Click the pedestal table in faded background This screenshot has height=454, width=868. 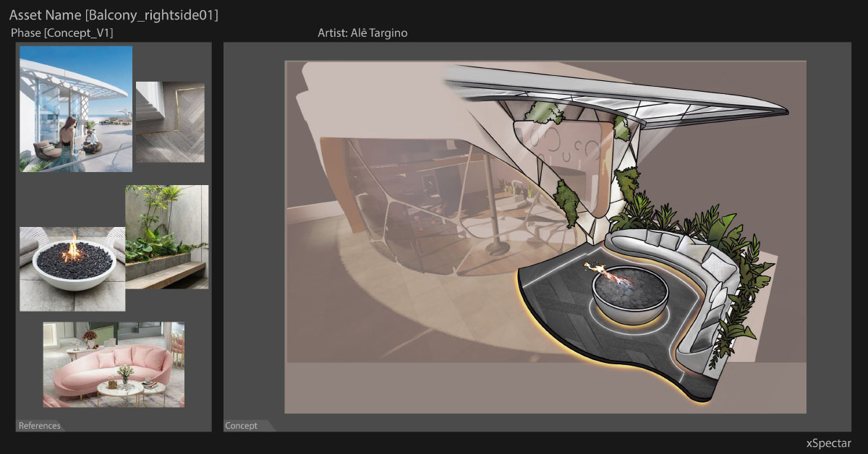pos(497,246)
